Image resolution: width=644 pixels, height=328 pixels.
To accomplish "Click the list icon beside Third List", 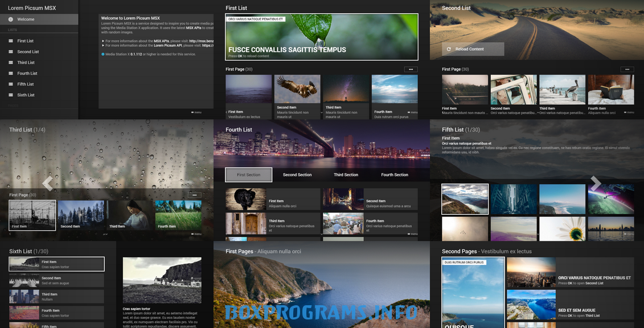I will tap(10, 63).
